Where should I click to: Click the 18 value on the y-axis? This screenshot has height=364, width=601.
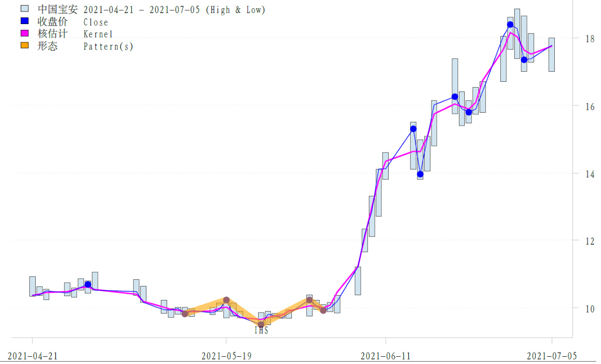coord(583,39)
